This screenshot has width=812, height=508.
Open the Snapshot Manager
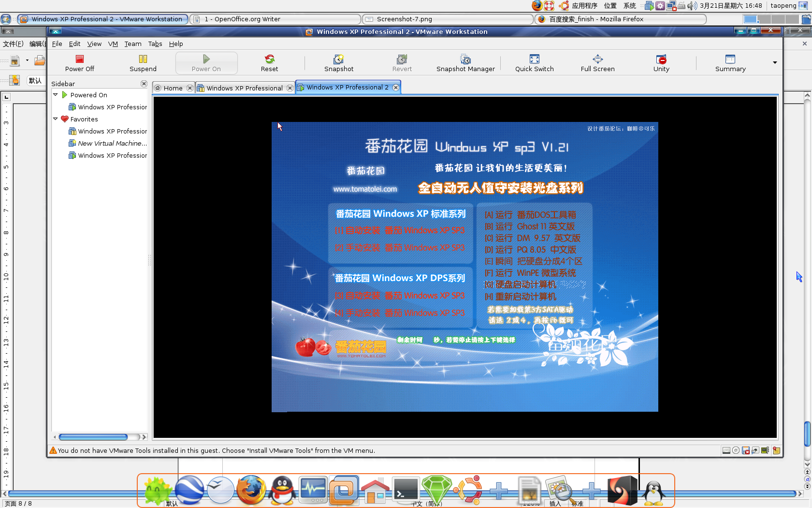pos(465,63)
